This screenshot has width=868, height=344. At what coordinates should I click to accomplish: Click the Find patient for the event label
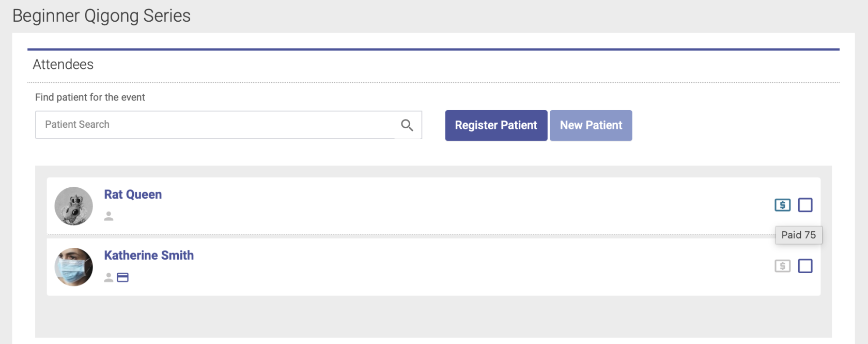90,97
